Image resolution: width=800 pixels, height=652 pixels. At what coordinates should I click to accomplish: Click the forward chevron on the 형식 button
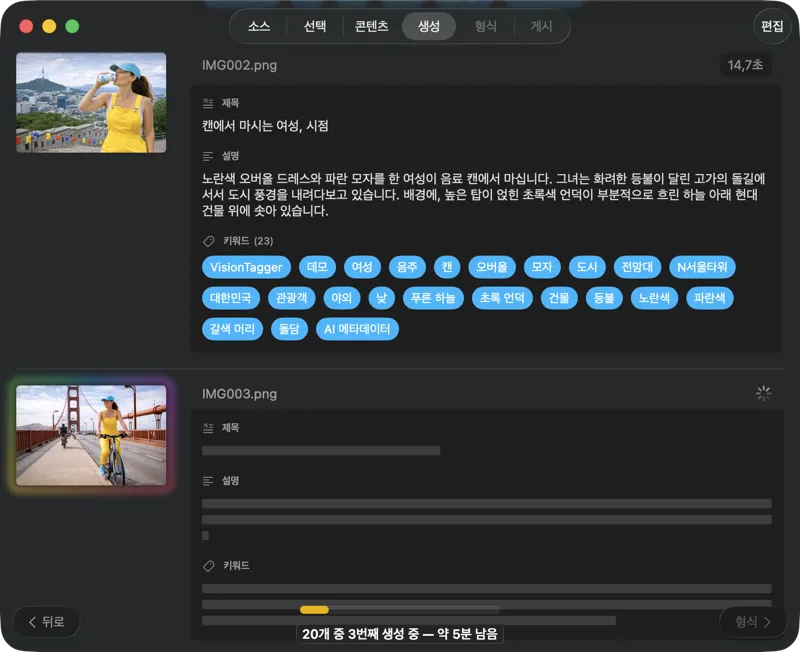tap(770, 622)
